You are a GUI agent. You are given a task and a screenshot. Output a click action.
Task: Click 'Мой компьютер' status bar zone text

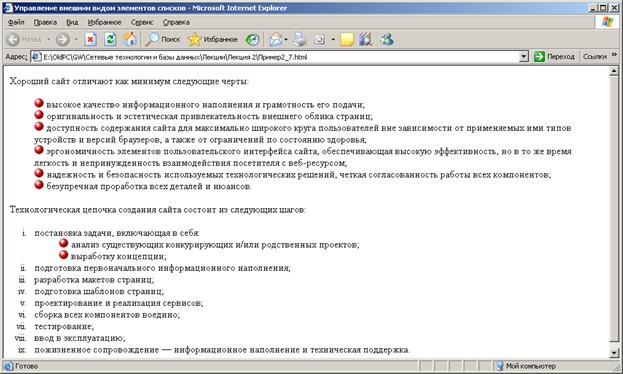(x=530, y=366)
